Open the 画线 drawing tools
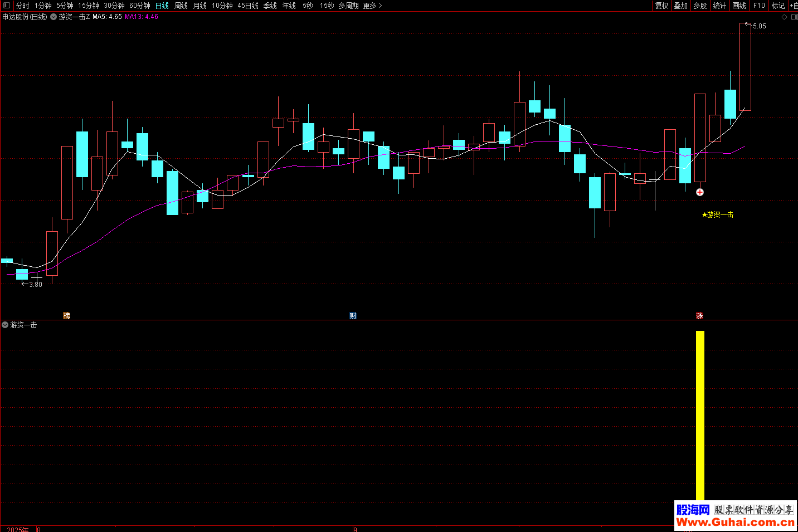798x532 pixels. click(x=739, y=6)
